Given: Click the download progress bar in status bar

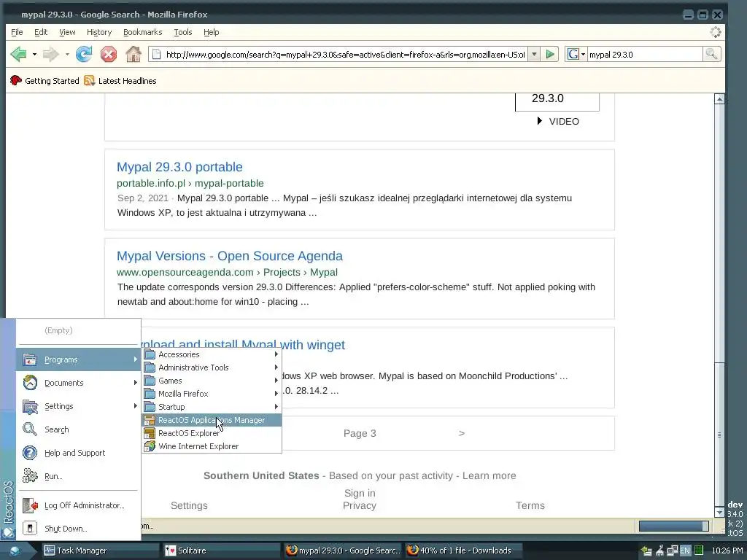Looking at the screenshot, I should 673,526.
